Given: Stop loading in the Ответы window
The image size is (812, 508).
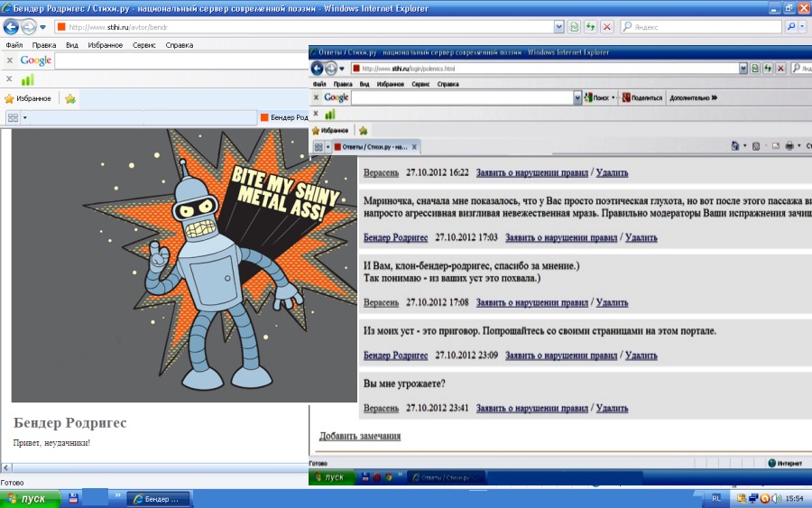Looking at the screenshot, I should [781, 69].
